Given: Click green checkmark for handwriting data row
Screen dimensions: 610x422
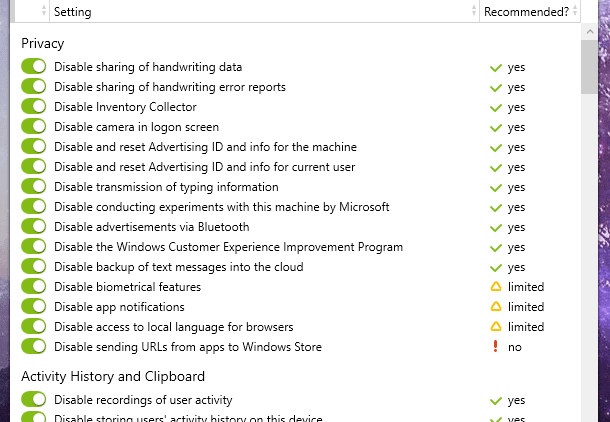Looking at the screenshot, I should (495, 67).
